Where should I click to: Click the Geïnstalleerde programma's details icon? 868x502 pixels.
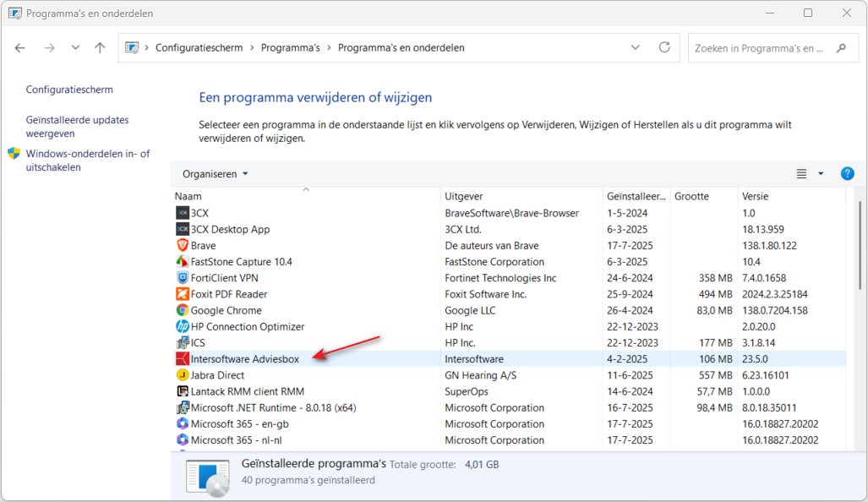click(208, 477)
